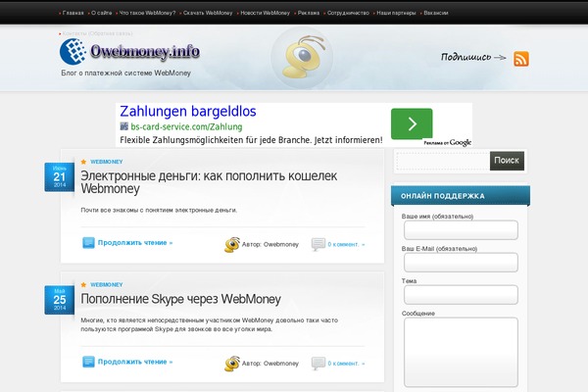The image size is (588, 392).
Task: Click the Owebmoney.info globe logo
Action: 73,51
